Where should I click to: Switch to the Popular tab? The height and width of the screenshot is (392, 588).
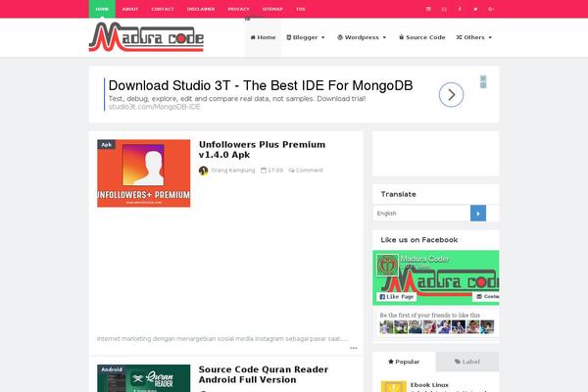[x=404, y=362]
